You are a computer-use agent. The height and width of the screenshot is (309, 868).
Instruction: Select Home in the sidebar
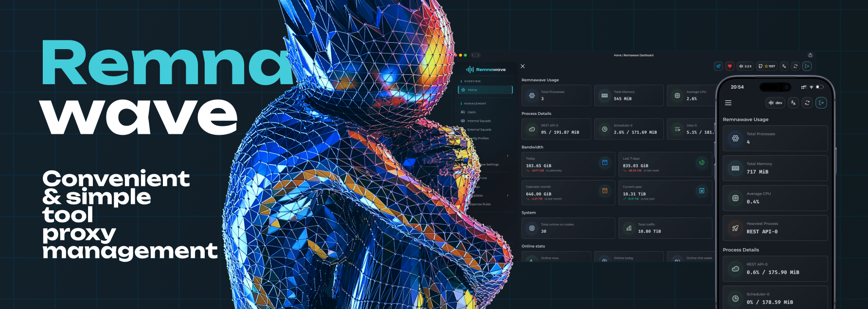pos(485,90)
